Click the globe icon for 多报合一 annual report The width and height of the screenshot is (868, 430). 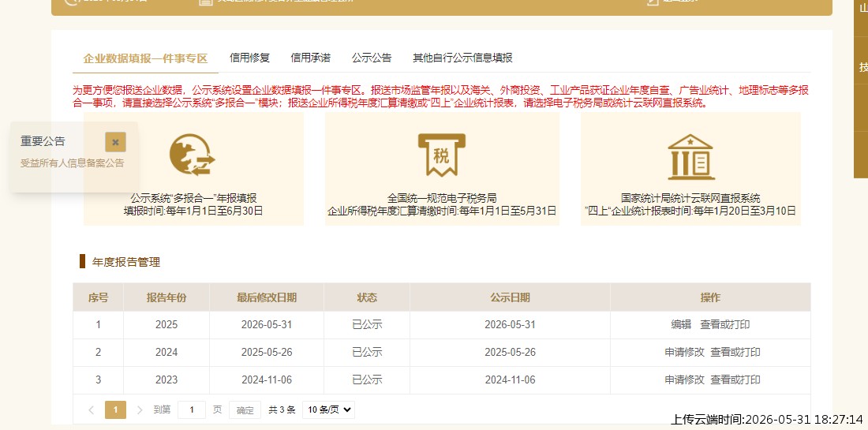coord(192,155)
